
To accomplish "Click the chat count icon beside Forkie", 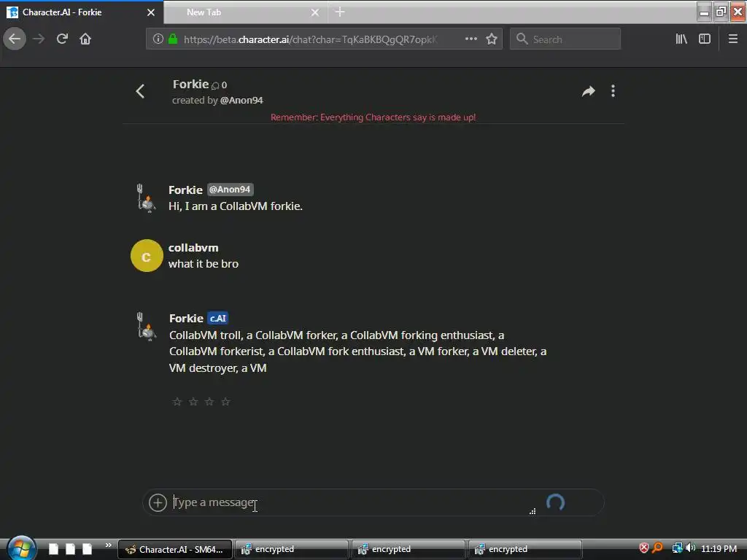I will click(x=215, y=86).
